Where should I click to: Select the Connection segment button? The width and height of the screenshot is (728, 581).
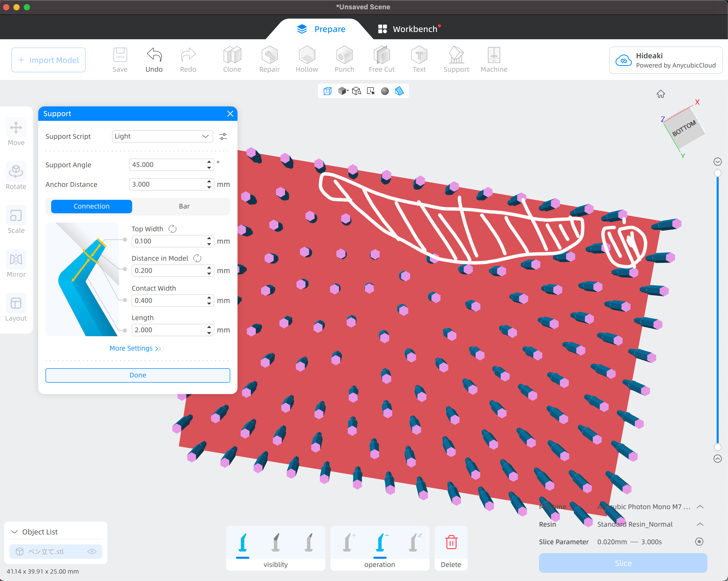tap(91, 206)
